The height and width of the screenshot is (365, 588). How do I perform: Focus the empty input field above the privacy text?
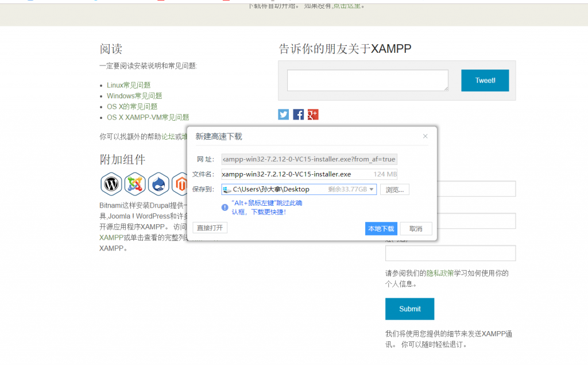coord(450,253)
